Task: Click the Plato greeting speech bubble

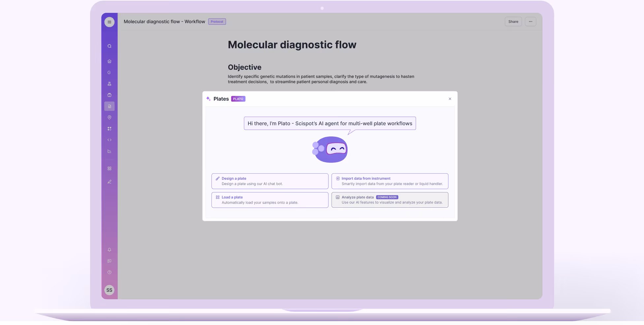Action: point(330,123)
